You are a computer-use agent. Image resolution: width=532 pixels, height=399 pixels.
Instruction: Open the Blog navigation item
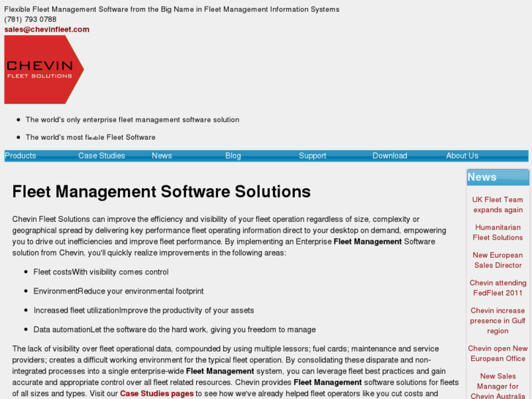(233, 156)
